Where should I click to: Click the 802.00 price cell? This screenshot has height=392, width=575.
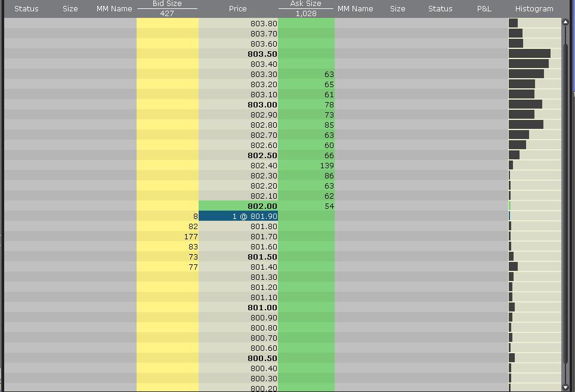[x=239, y=206]
